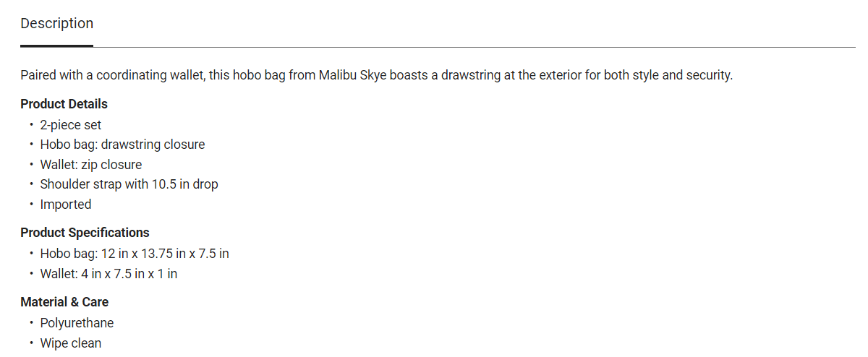868x357 pixels.
Task: Click "Hobo bag: drawstring closure" bullet
Action: (x=122, y=145)
